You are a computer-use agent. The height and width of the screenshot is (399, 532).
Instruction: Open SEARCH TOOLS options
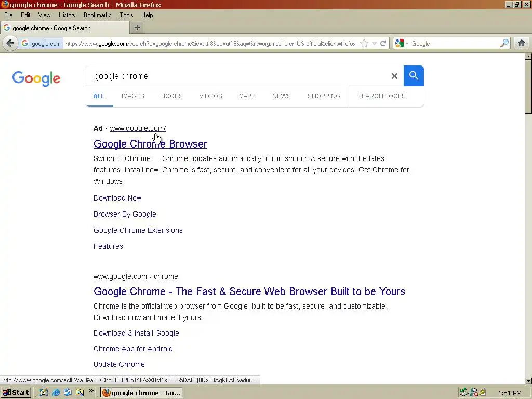point(381,96)
